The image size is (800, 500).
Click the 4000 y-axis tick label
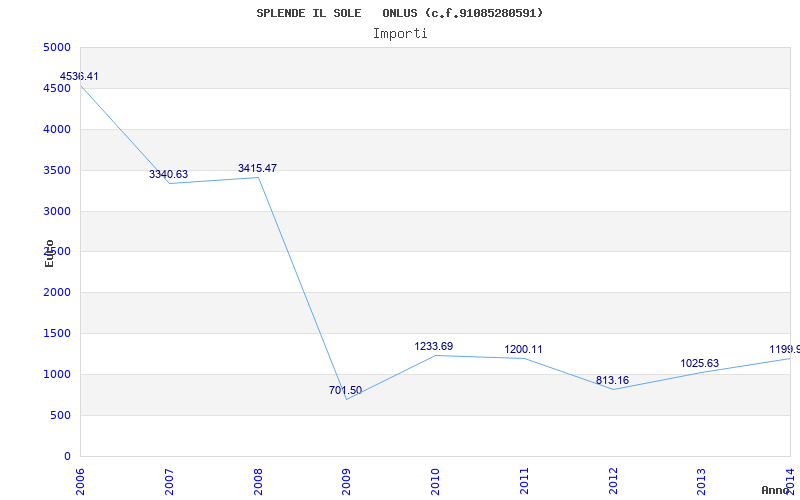[56, 130]
